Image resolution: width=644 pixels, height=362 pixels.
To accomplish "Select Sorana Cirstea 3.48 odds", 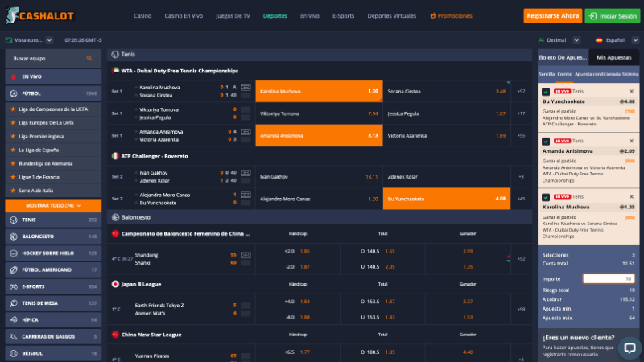I will 447,91.
